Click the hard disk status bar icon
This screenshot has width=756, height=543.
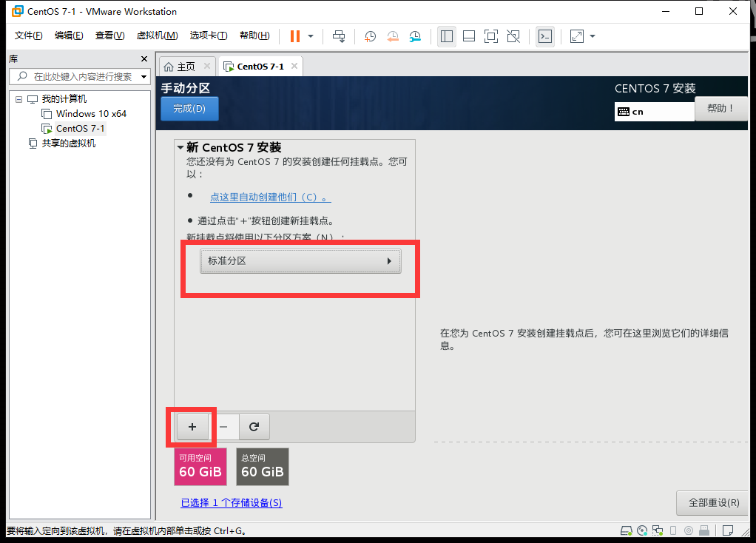coord(627,531)
